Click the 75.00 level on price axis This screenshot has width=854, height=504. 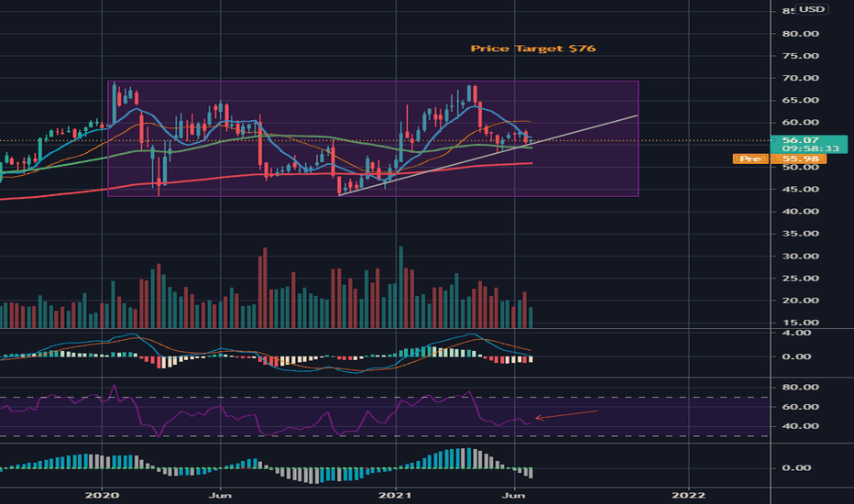coord(800,56)
